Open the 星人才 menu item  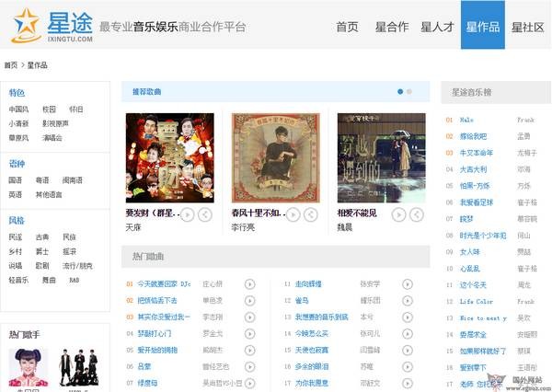(437, 26)
